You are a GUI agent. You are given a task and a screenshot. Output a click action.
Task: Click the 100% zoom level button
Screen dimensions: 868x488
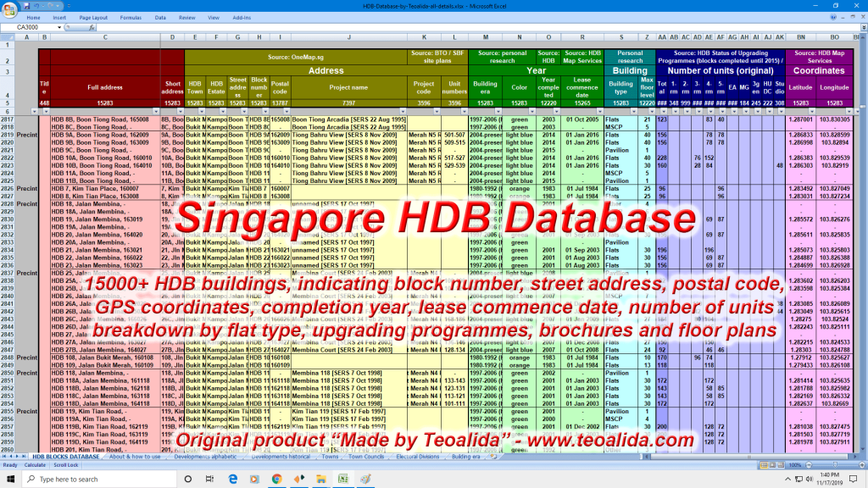click(x=795, y=464)
